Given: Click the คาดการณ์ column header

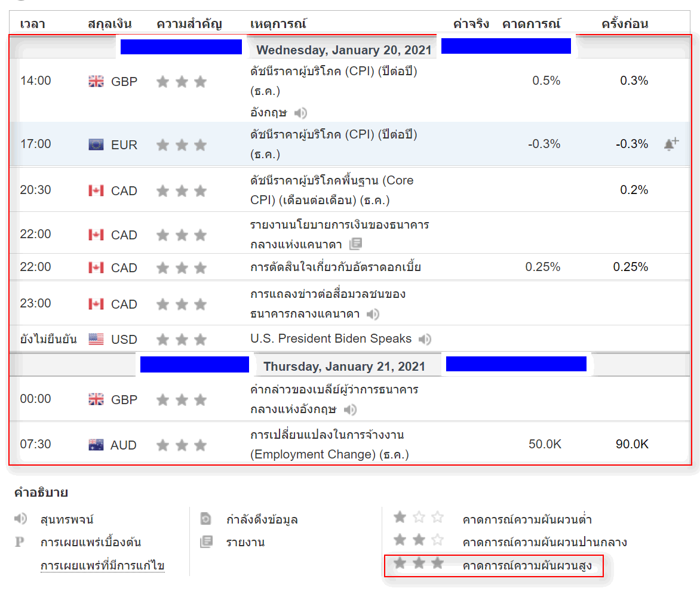Looking at the screenshot, I should point(531,24).
